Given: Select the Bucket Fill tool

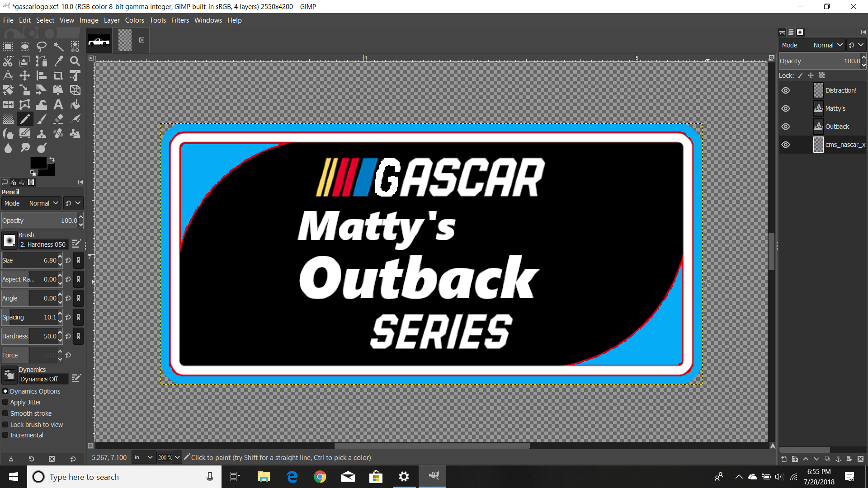Looking at the screenshot, I should point(75,104).
